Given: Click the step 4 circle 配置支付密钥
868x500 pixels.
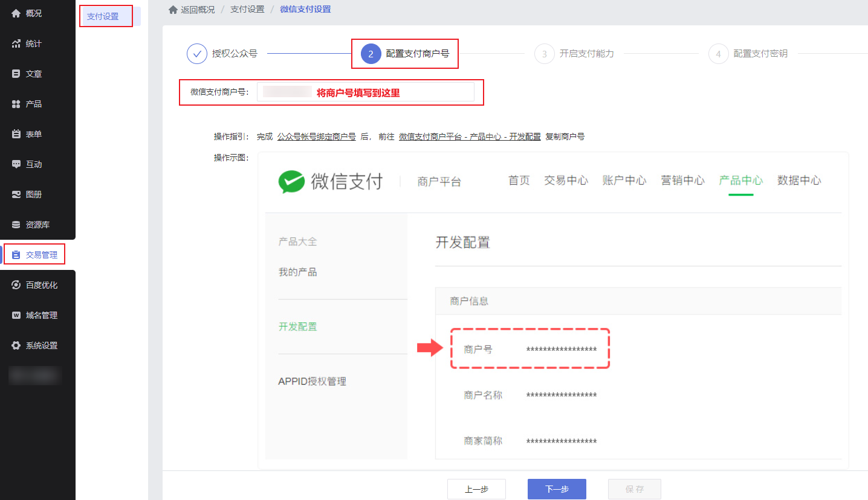Looking at the screenshot, I should (719, 54).
